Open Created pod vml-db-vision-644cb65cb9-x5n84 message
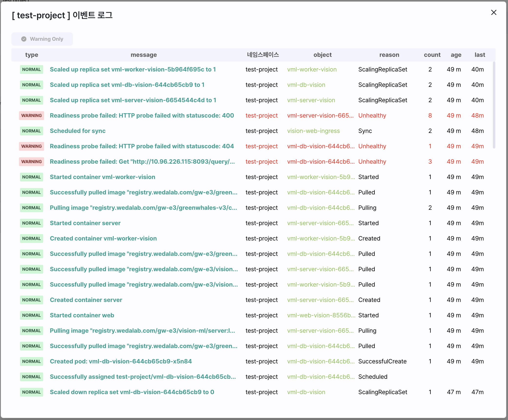The width and height of the screenshot is (508, 420). [121, 361]
